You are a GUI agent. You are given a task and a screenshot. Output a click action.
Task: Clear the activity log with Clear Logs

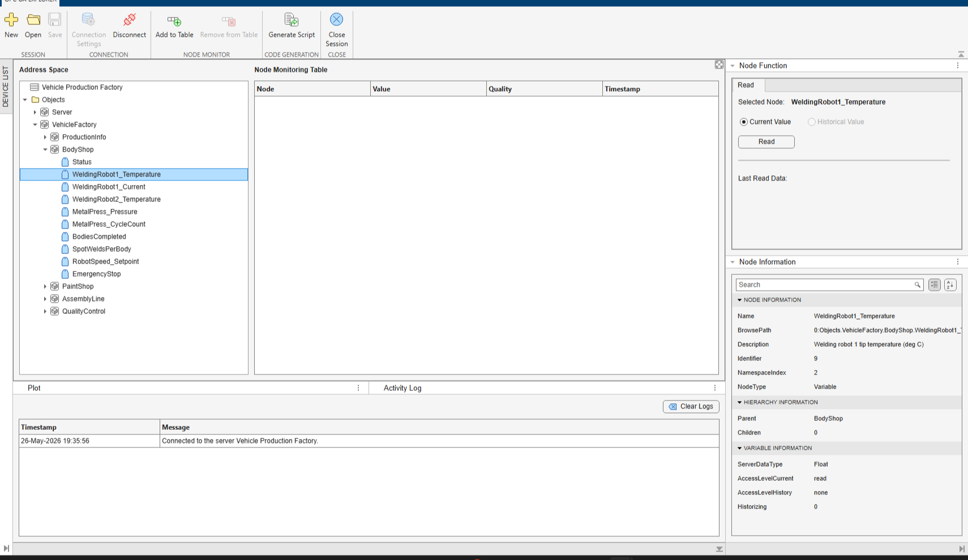click(691, 407)
